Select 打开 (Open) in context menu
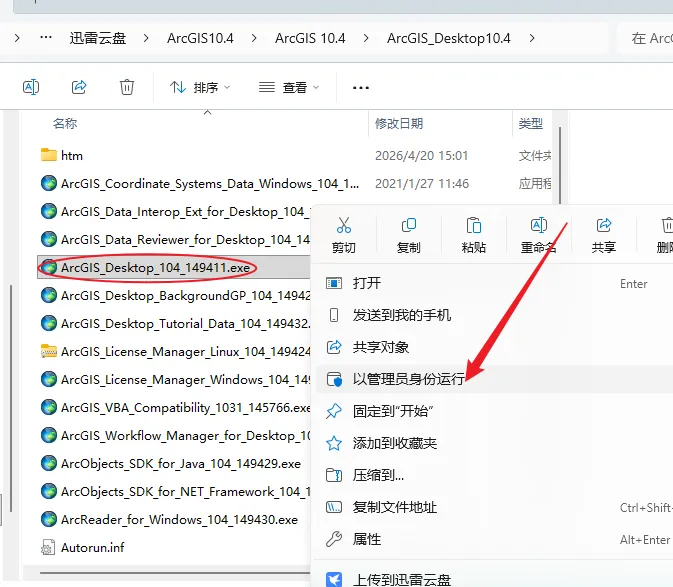This screenshot has height=587, width=673. (494, 283)
